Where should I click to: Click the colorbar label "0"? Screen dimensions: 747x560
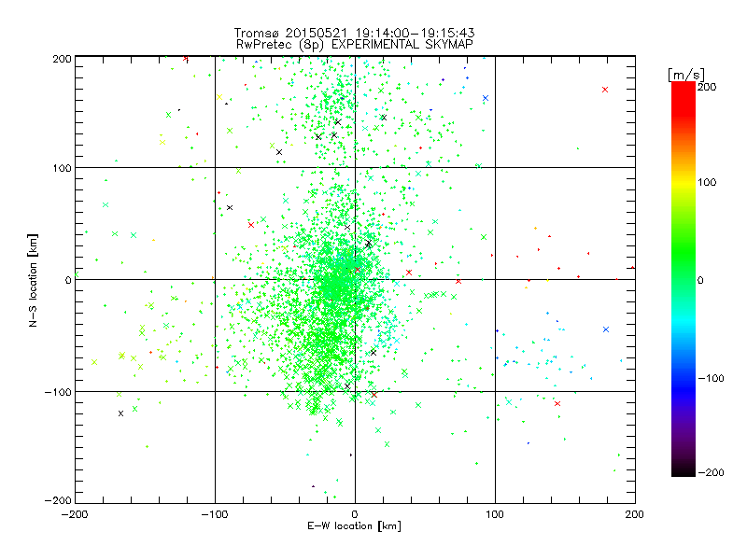coord(700,280)
